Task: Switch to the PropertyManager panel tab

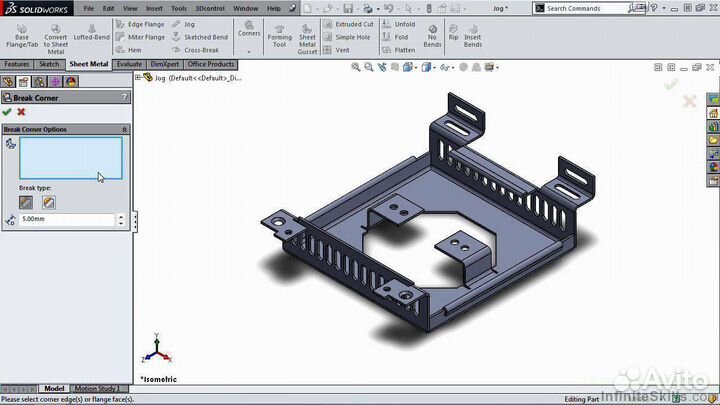Action: [x=24, y=82]
